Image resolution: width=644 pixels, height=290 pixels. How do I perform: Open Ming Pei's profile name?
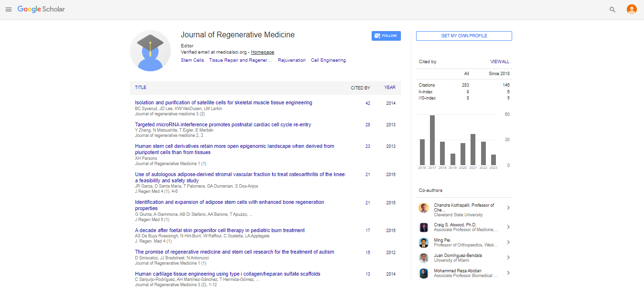(443, 240)
